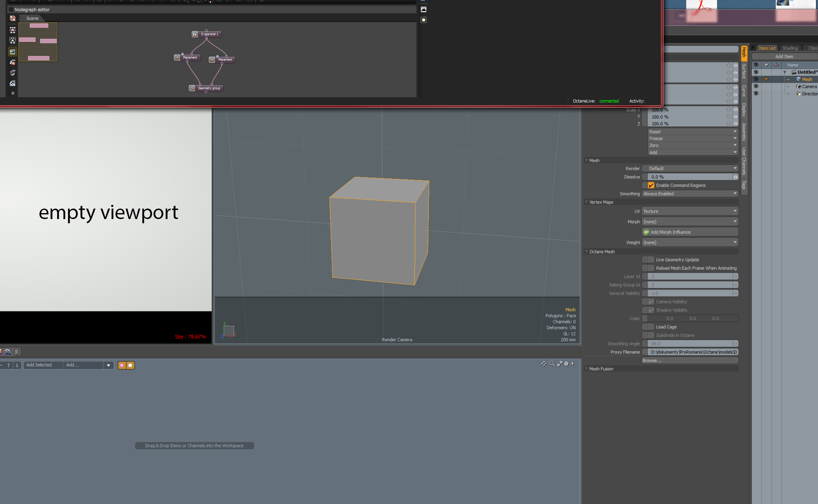Open the Freeze dropdown
This screenshot has height=504, width=818.
tap(693, 138)
